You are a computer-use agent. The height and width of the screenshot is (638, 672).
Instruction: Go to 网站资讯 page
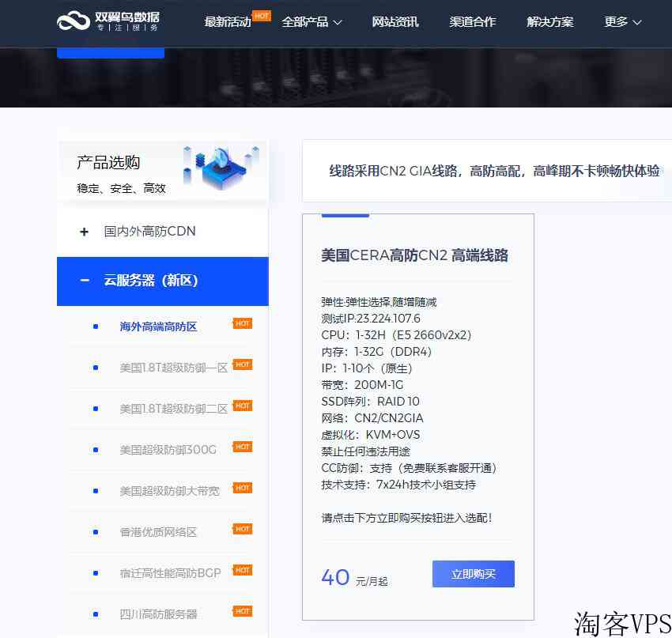coord(395,22)
